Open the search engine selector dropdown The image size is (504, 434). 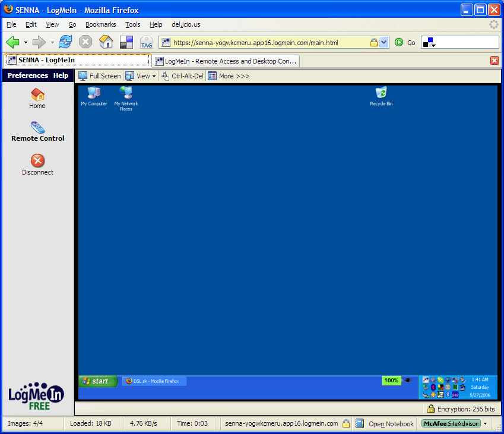[429, 42]
